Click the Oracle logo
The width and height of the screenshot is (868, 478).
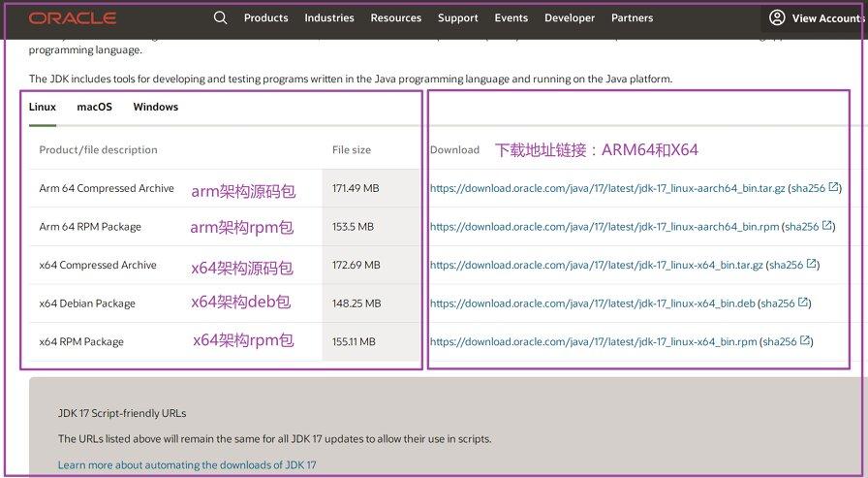click(73, 18)
